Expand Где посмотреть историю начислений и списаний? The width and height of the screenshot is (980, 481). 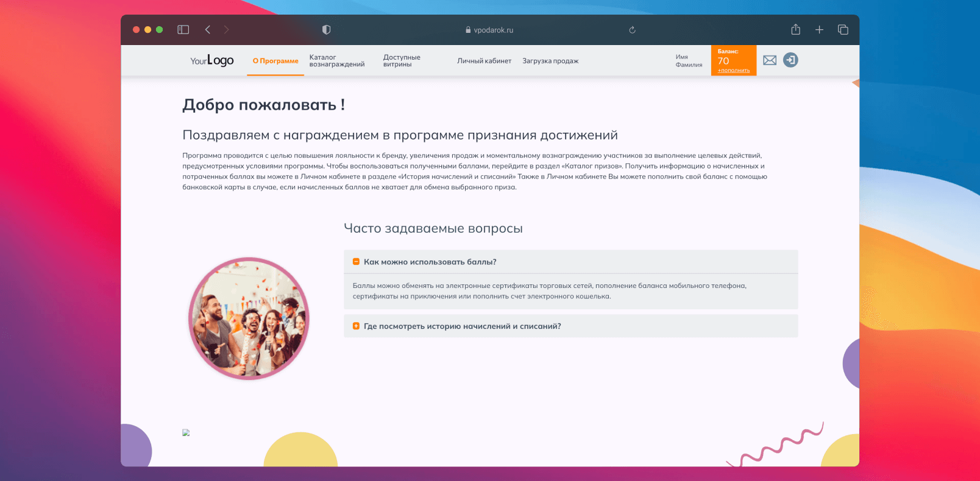click(571, 326)
